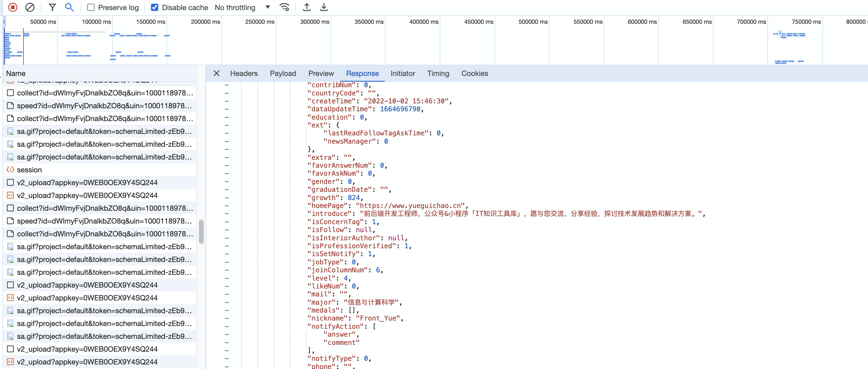Screen dimensions: 868x369
Task: Uncheck Disable cache checkbox
Action: click(155, 7)
